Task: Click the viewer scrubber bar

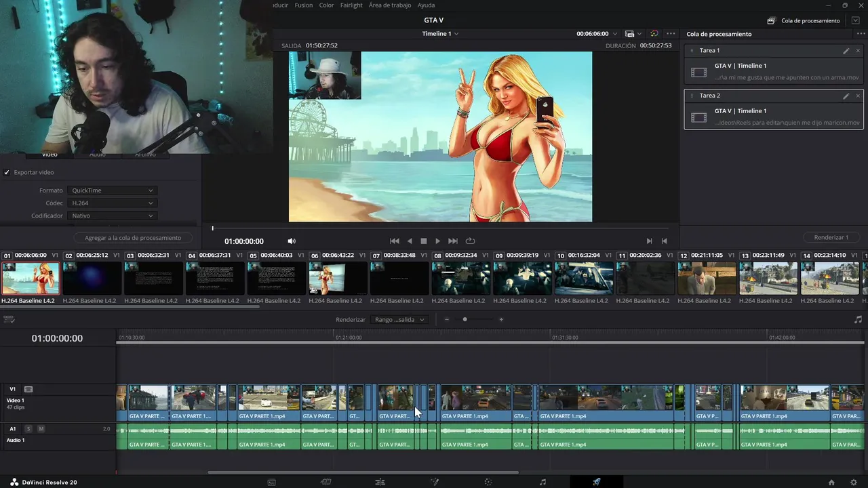Action: 440,228
